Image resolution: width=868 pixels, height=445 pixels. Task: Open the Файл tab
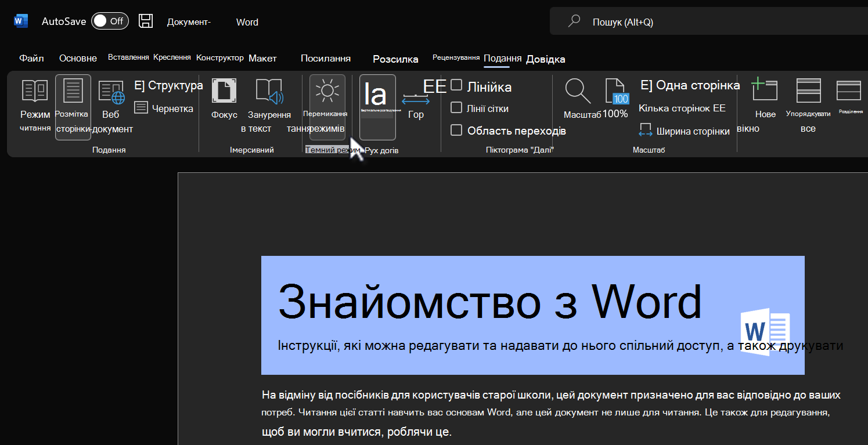click(x=31, y=58)
